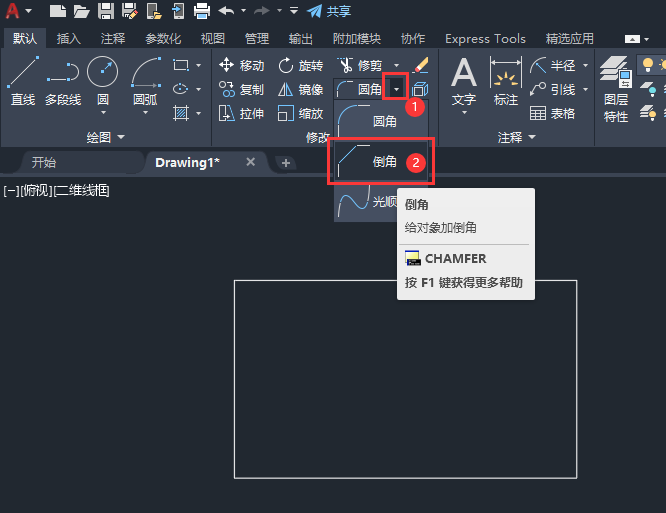Choose 倒角 chamfer from the flyout

381,161
